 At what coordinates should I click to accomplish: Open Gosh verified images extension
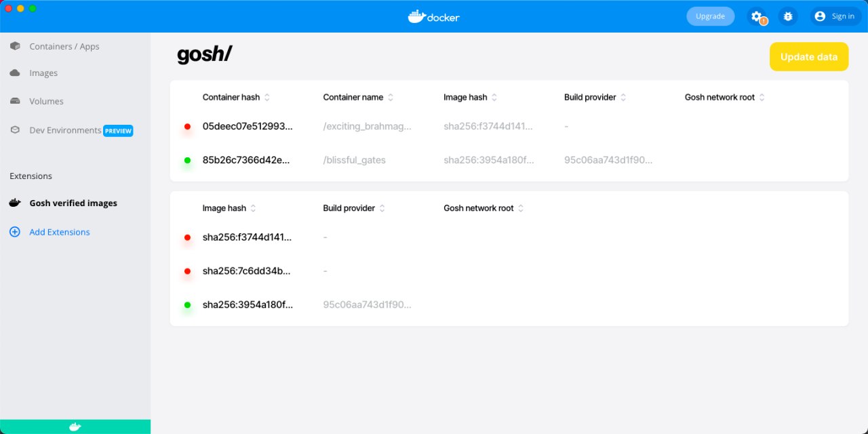click(73, 203)
